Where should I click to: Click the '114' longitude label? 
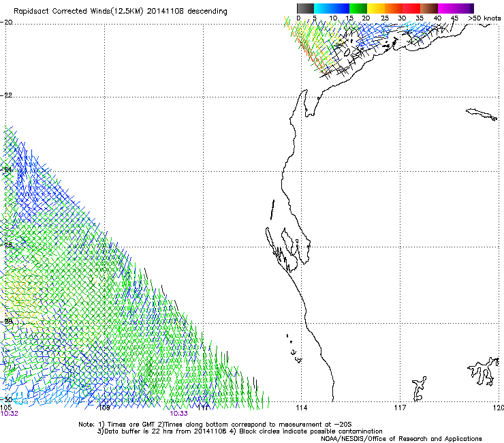coord(302,408)
